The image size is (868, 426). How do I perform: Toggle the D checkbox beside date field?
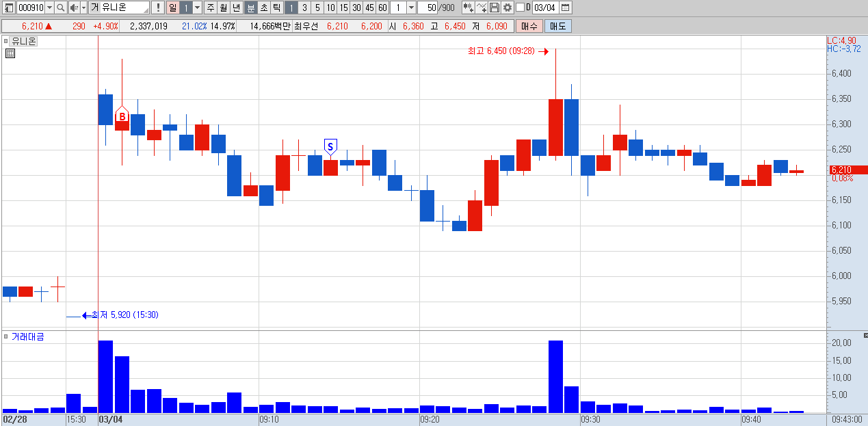[520, 8]
